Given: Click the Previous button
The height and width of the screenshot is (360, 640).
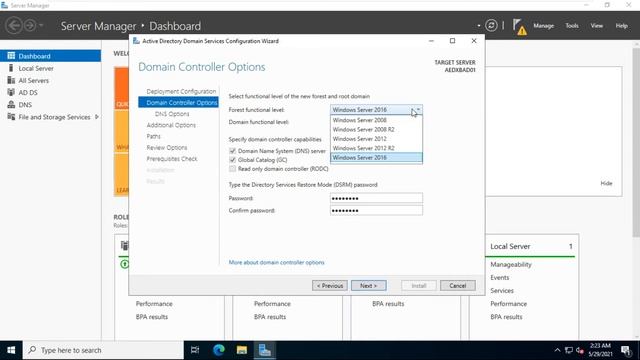Looking at the screenshot, I should pos(330,286).
